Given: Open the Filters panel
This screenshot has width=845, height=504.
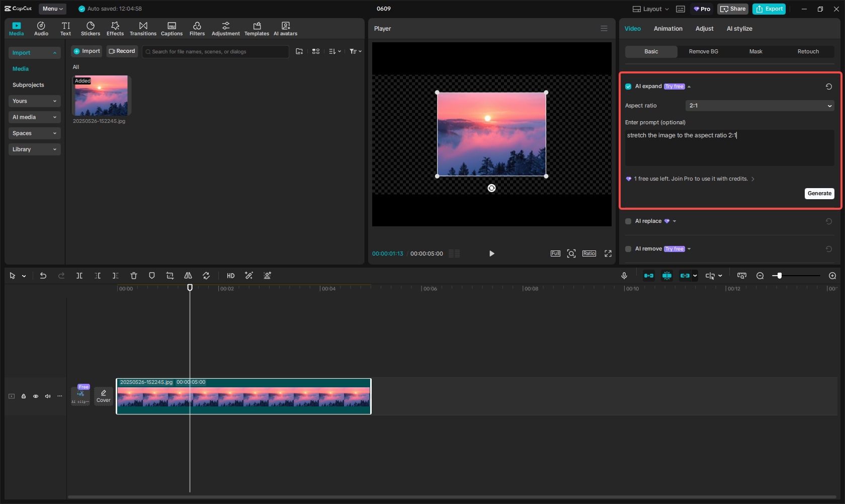Looking at the screenshot, I should tap(197, 28).
